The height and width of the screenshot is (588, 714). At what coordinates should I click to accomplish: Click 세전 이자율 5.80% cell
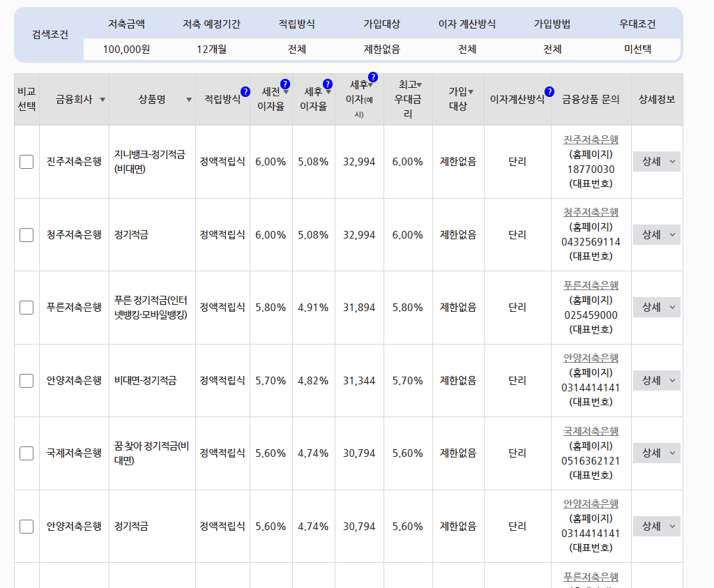(271, 308)
